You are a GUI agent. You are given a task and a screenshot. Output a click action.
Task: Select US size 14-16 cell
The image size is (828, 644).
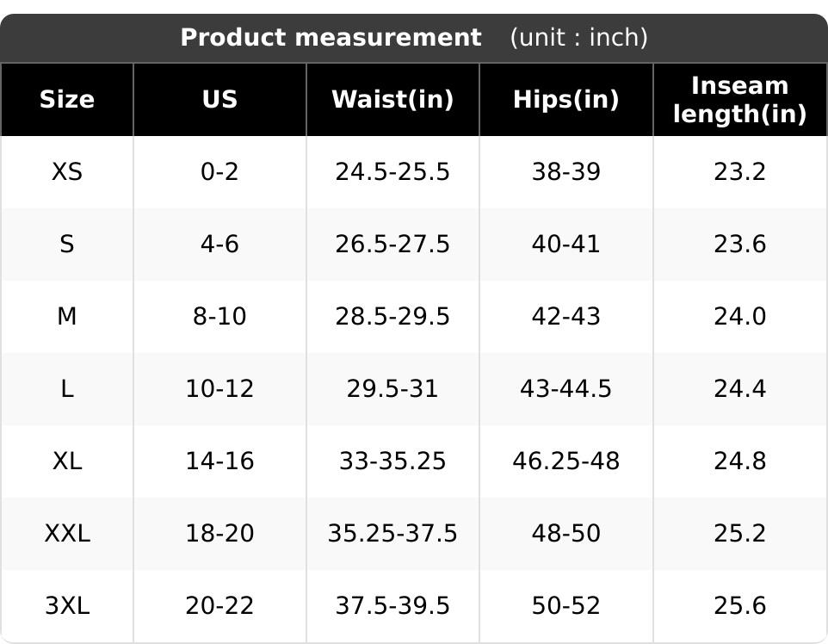219,461
